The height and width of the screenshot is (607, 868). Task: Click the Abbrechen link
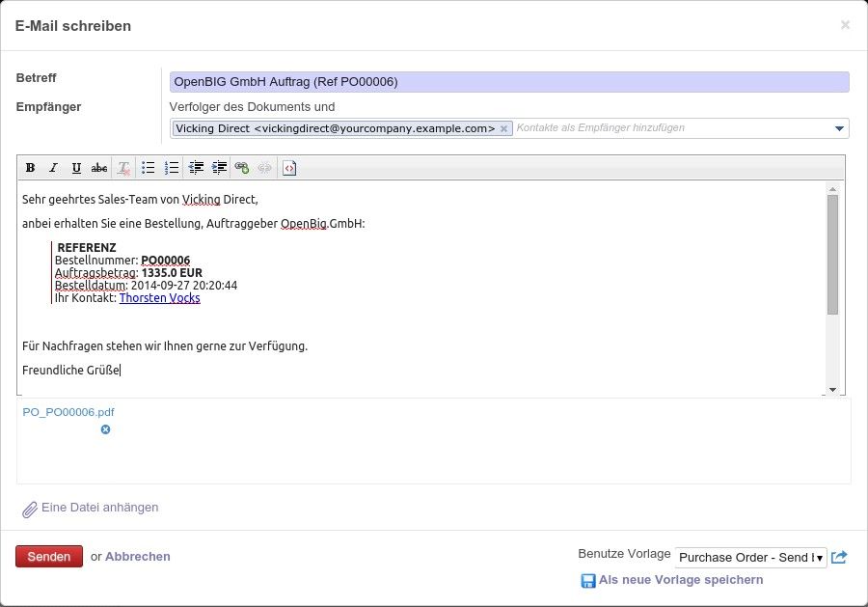click(x=138, y=557)
